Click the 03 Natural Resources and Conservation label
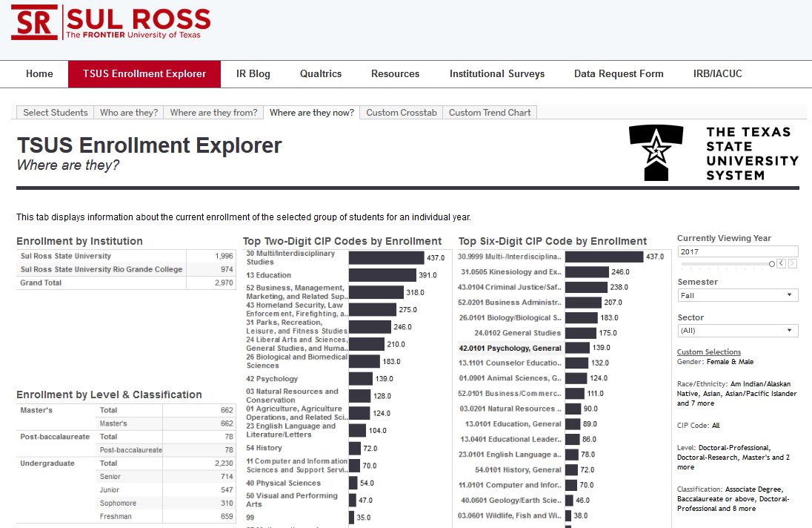Screen dimensions: 812x528 click(292, 396)
